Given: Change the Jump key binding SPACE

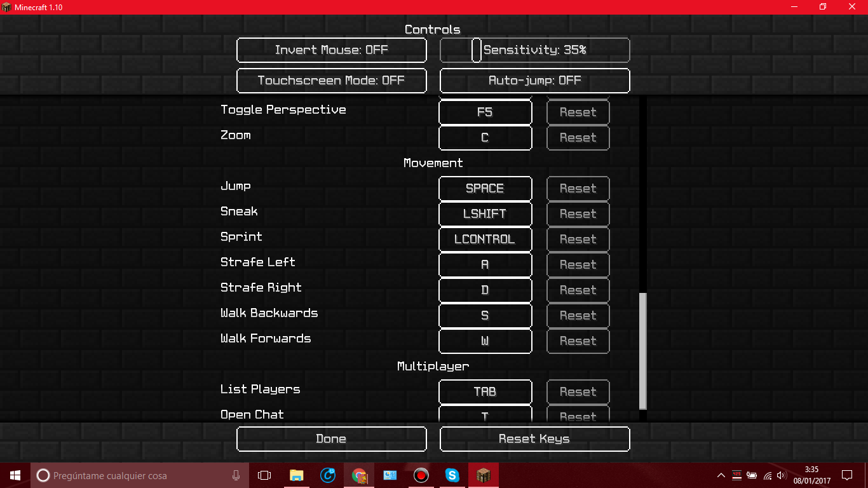Looking at the screenshot, I should click(x=485, y=189).
